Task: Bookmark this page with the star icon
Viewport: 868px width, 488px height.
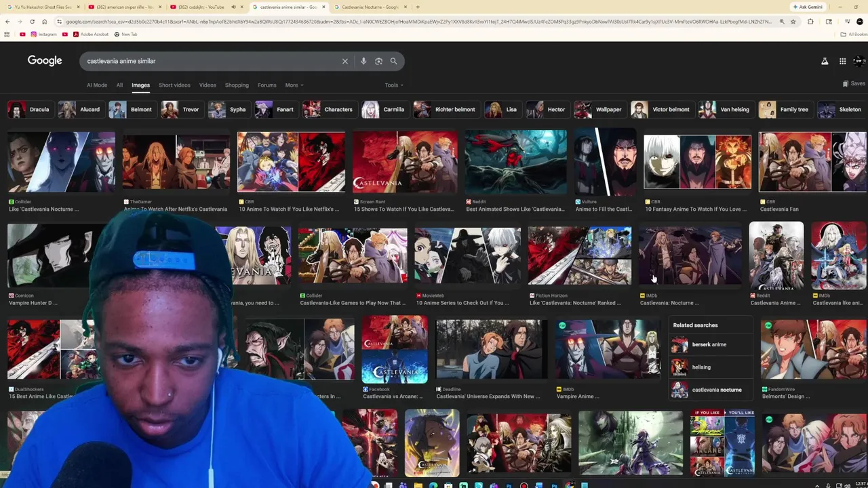Action: [x=793, y=22]
